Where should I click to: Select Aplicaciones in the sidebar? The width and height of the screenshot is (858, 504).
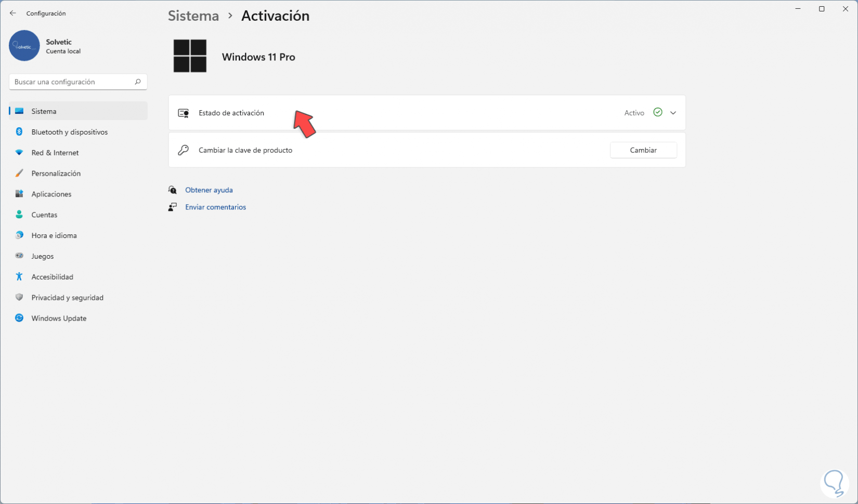(x=79, y=194)
